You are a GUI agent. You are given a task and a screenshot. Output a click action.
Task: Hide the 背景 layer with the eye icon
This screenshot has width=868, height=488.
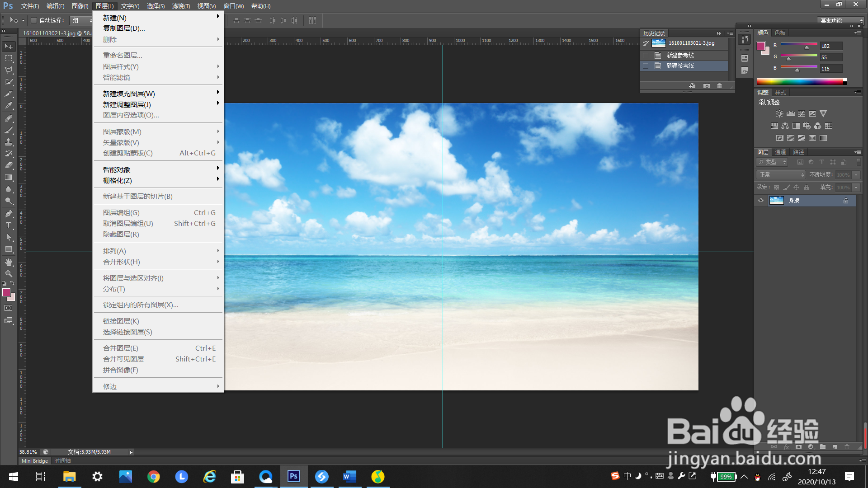(x=761, y=201)
